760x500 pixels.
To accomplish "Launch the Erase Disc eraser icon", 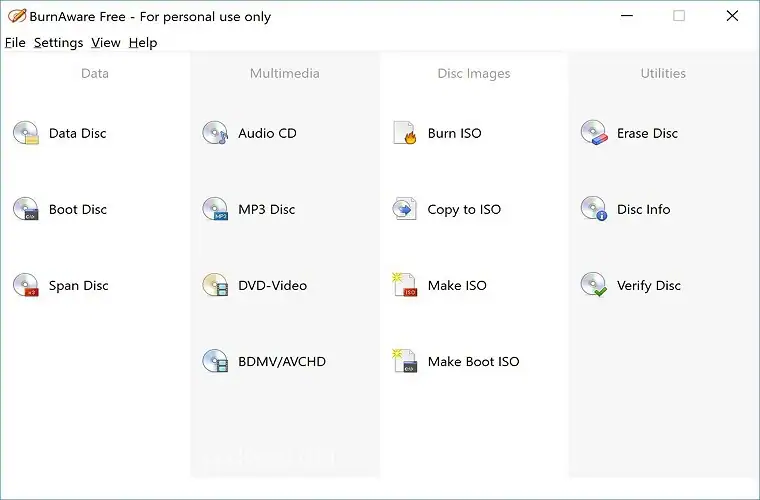I will pos(594,133).
